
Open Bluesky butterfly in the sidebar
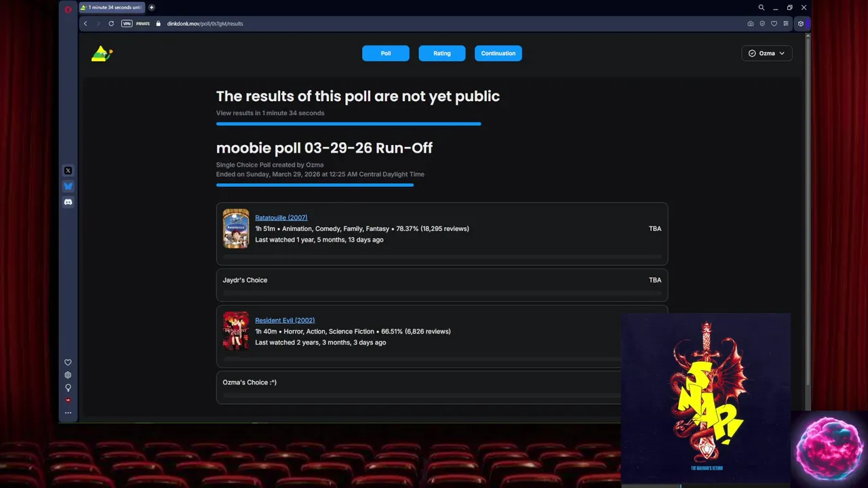click(68, 186)
